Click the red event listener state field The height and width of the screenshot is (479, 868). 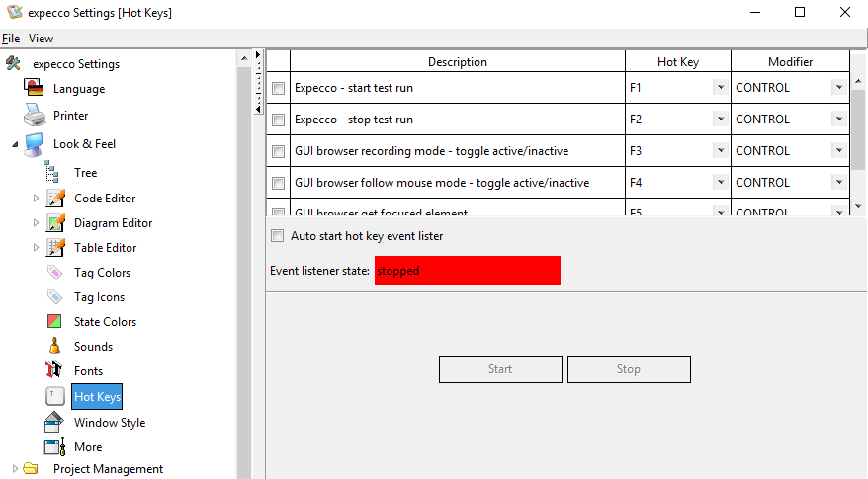pyautogui.click(x=467, y=271)
